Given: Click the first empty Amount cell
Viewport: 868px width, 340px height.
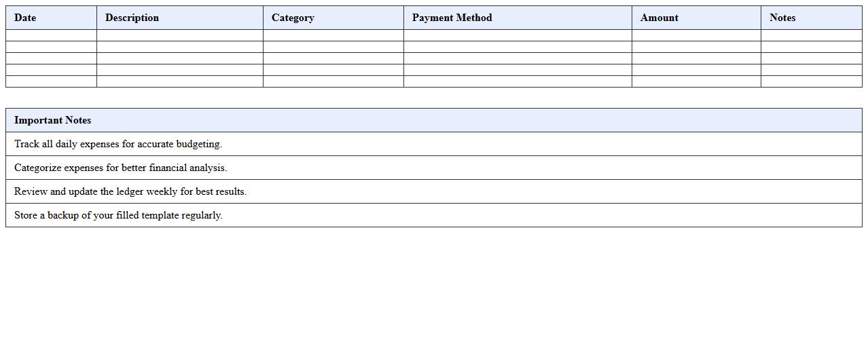Looking at the screenshot, I should pos(695,35).
